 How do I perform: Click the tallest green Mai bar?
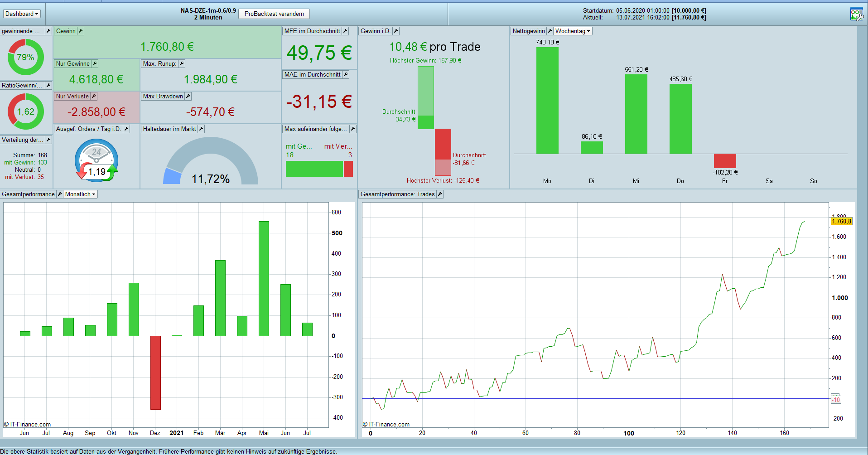click(264, 279)
